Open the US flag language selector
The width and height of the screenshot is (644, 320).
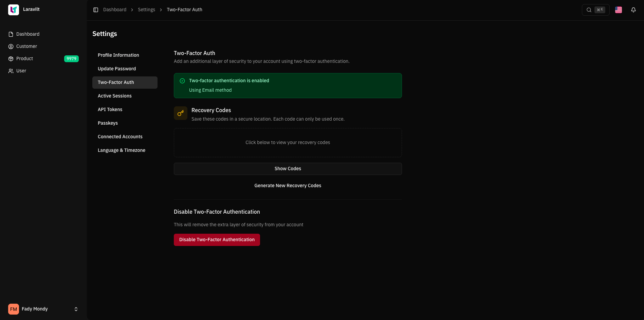click(618, 10)
